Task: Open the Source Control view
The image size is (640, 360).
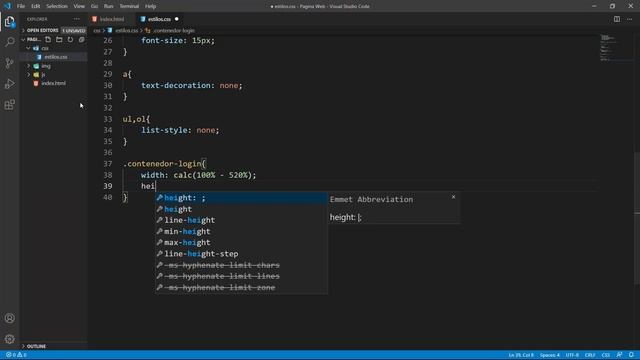Action: coord(9,63)
